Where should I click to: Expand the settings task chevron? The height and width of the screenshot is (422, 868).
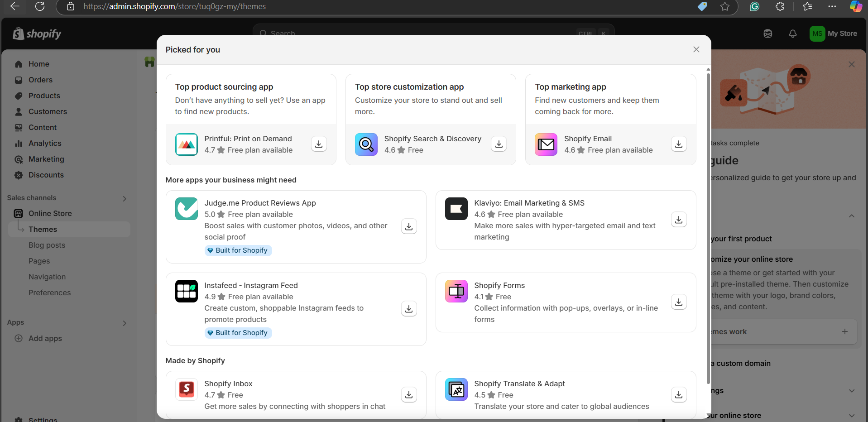point(852,391)
